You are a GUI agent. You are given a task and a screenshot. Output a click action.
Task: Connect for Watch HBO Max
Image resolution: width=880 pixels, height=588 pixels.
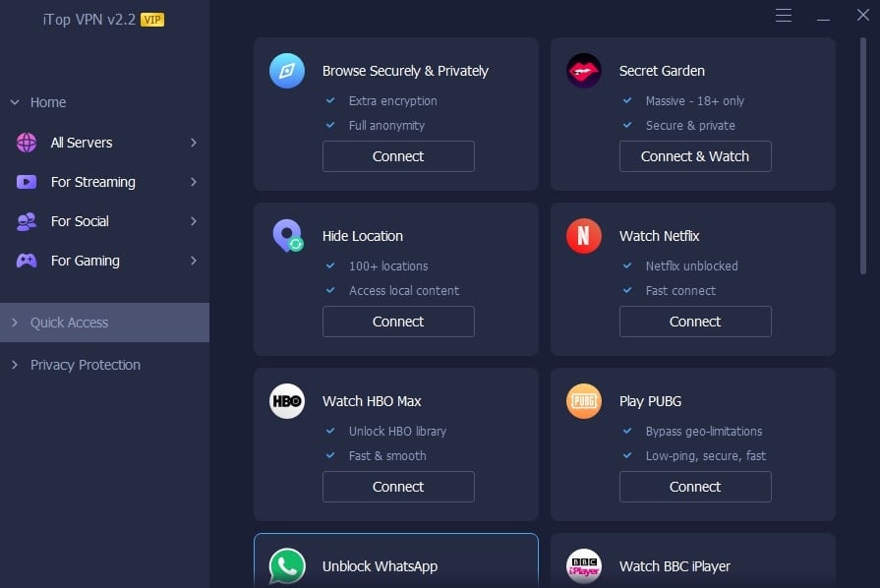pos(398,487)
